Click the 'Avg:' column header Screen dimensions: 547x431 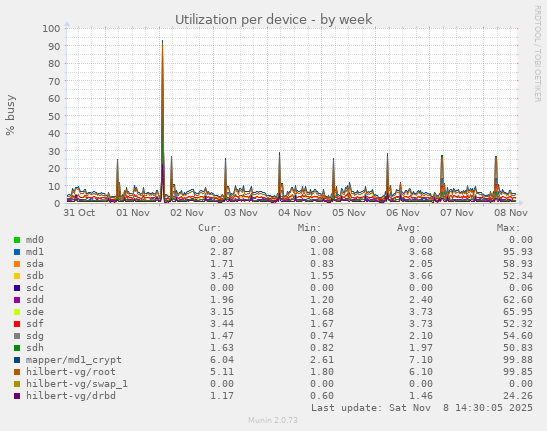[409, 228]
